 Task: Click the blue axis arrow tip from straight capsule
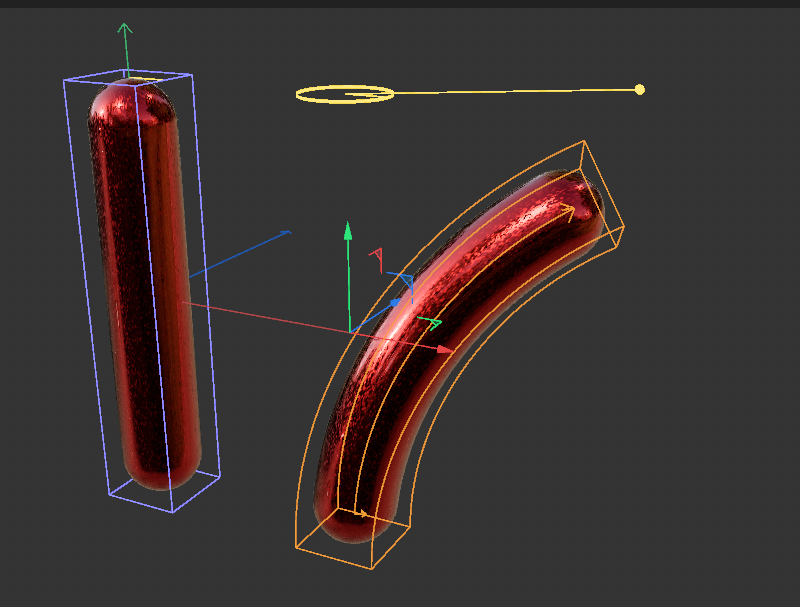[x=286, y=233]
